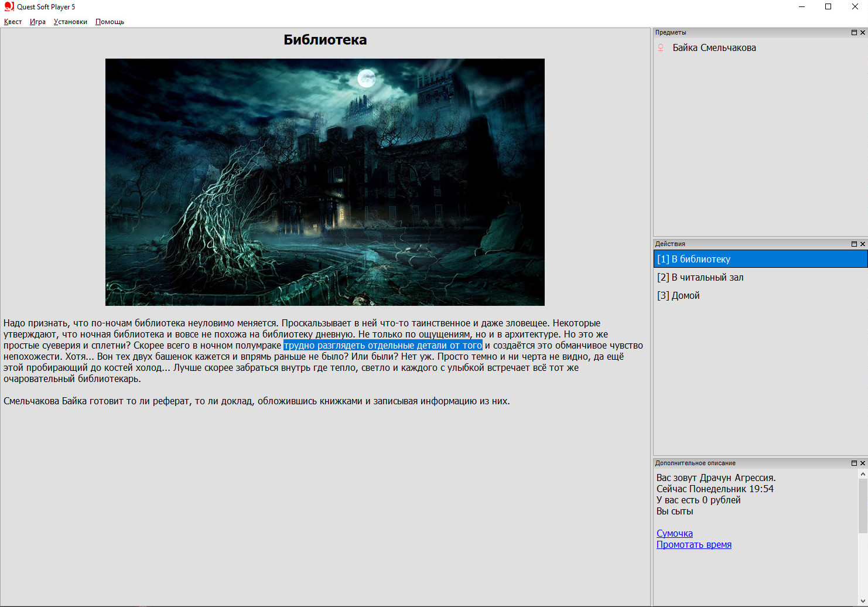Click the Промотать время link

[x=693, y=544]
